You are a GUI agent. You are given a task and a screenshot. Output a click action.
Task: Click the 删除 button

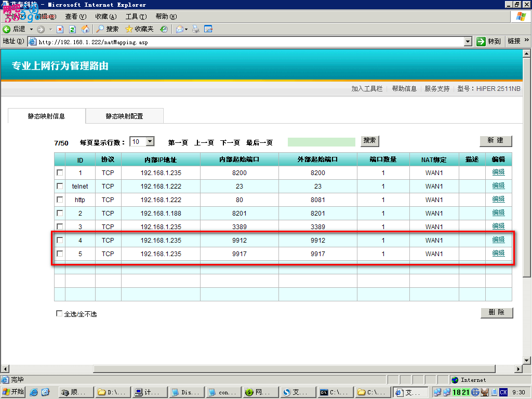click(497, 312)
